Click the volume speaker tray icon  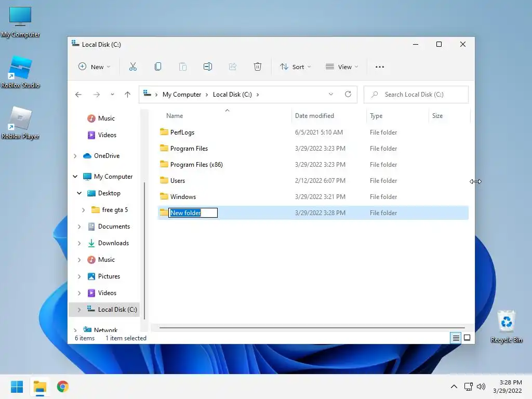click(481, 387)
